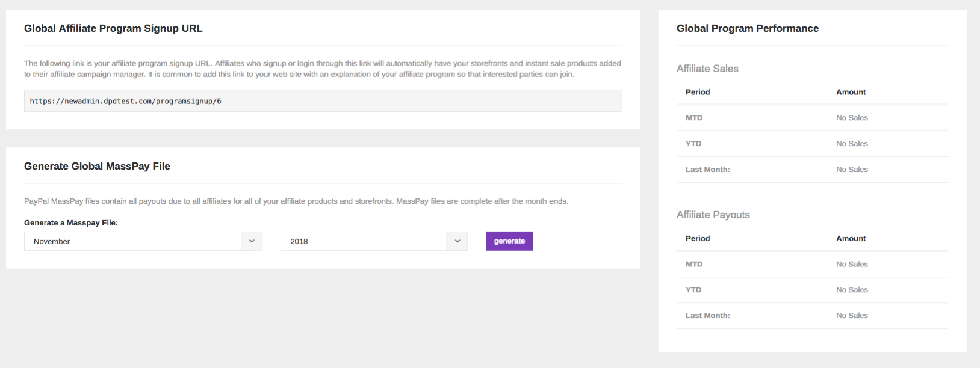Viewport: 980px width, 368px height.
Task: Click the affiliate program signup URL field
Action: tap(323, 101)
